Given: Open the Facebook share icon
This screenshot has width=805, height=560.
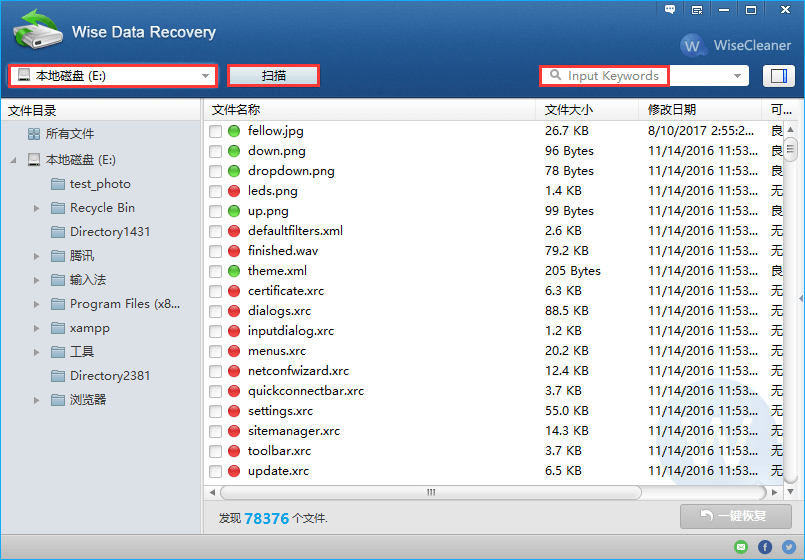Looking at the screenshot, I should click(x=765, y=547).
